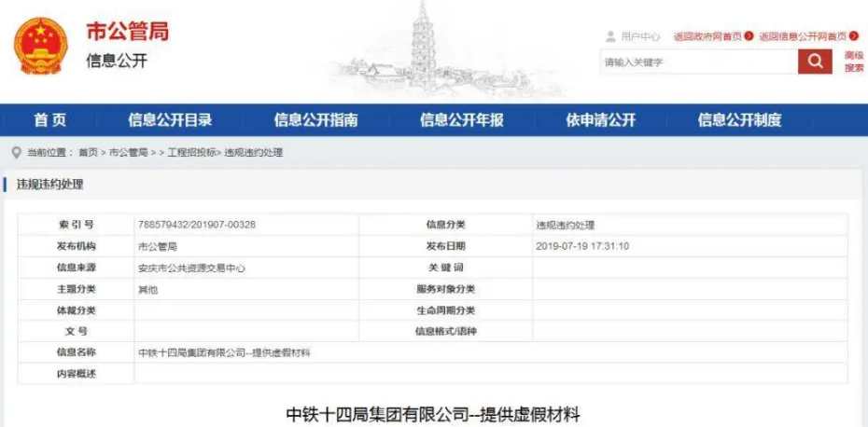The width and height of the screenshot is (868, 427).
Task: Click the user center person icon
Action: pos(610,36)
